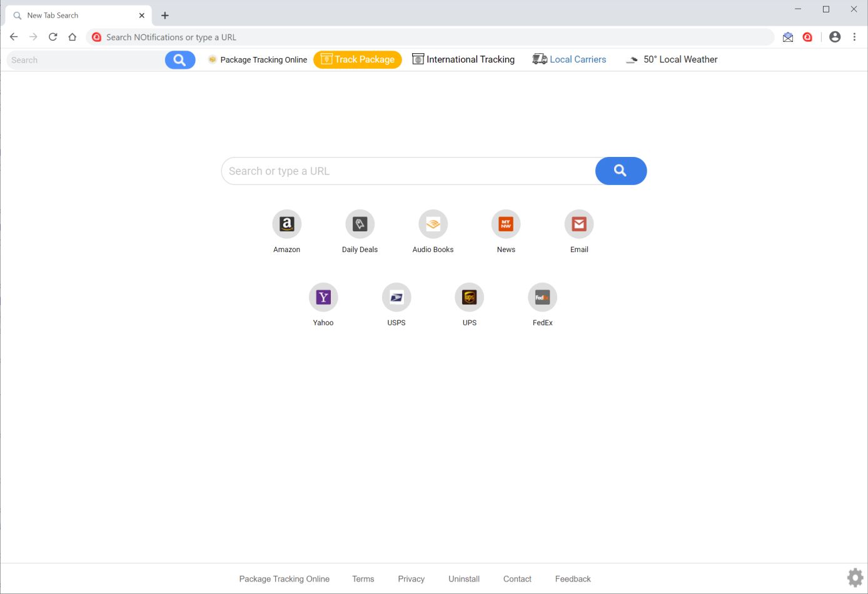Maximize the browser window
Image resolution: width=868 pixels, height=594 pixels.
click(826, 9)
